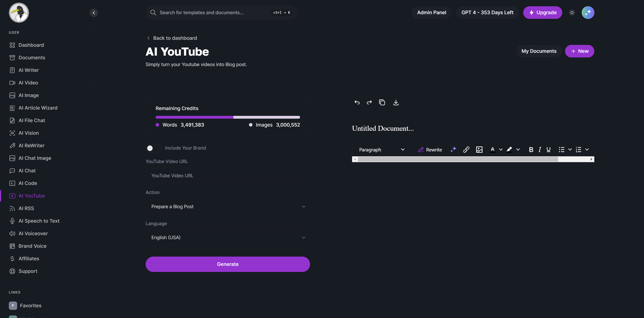Go to AI Article Wizard in the sidebar

pyautogui.click(x=38, y=108)
